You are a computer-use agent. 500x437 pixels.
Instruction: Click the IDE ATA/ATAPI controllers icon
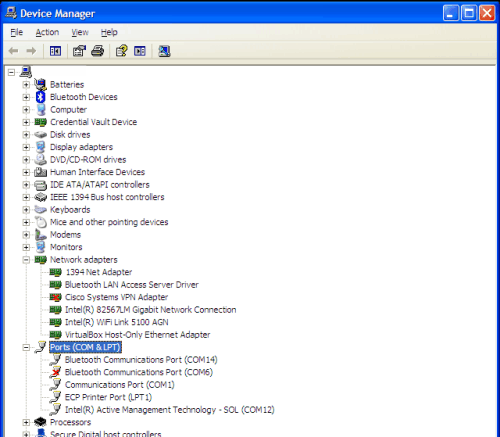[x=40, y=185]
